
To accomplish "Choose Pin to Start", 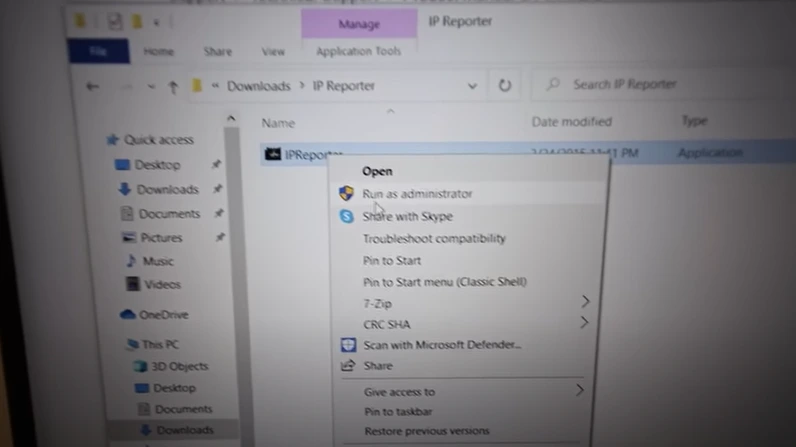I will coord(392,261).
